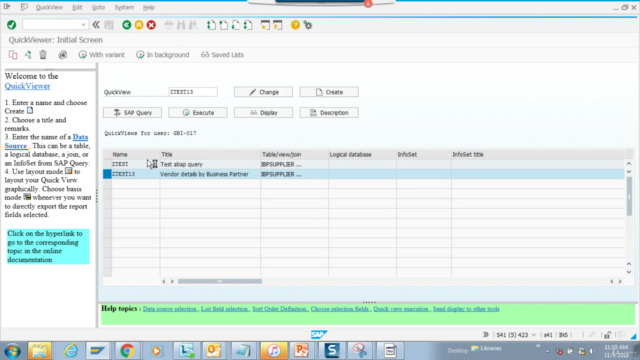This screenshot has width=640, height=360.
Task: Click the table's horizontal scrollbar thumb
Action: click(220, 281)
